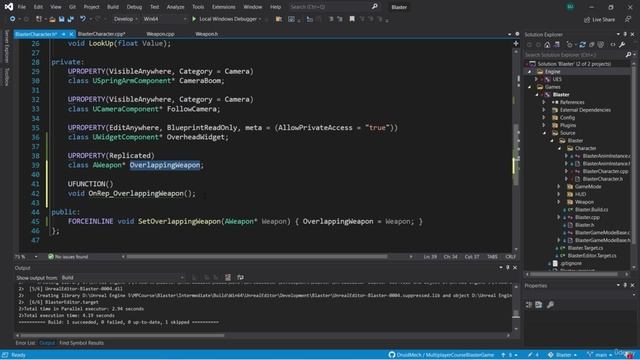Open the File menu
640x360 pixels.
click(22, 7)
